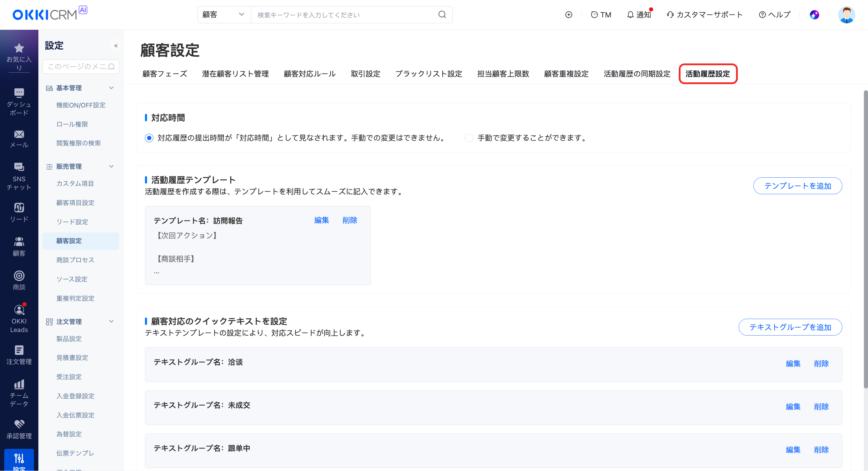Open the リード sidebar icon
The width and height of the screenshot is (868, 471).
[x=19, y=207]
